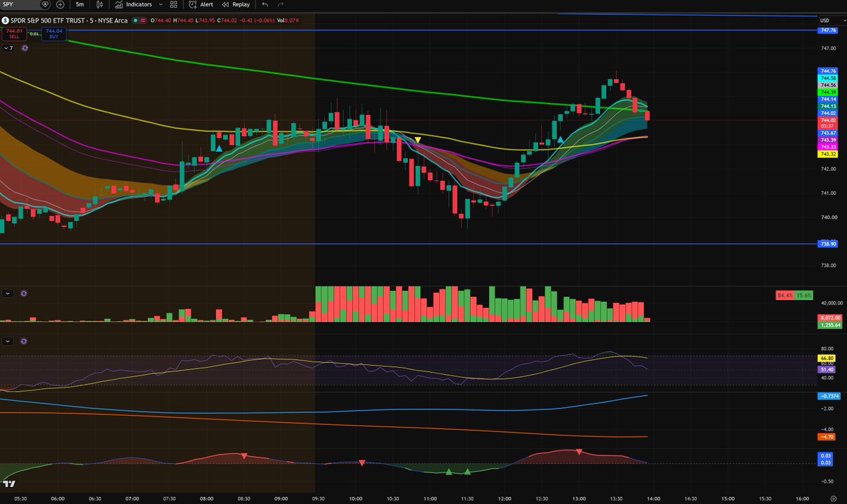Click the cyan 744.58 price label
Viewport: 847px width, 504px height.
(x=827, y=78)
